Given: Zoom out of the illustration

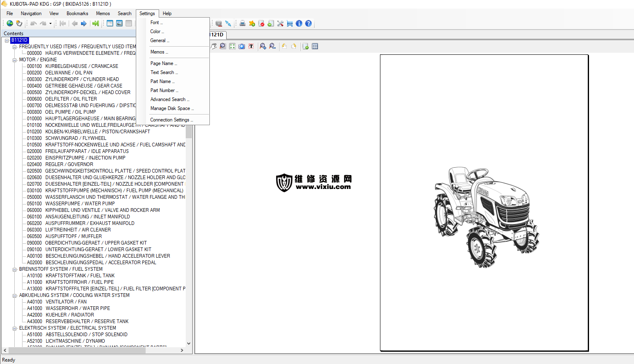Looking at the screenshot, I should pyautogui.click(x=272, y=46).
